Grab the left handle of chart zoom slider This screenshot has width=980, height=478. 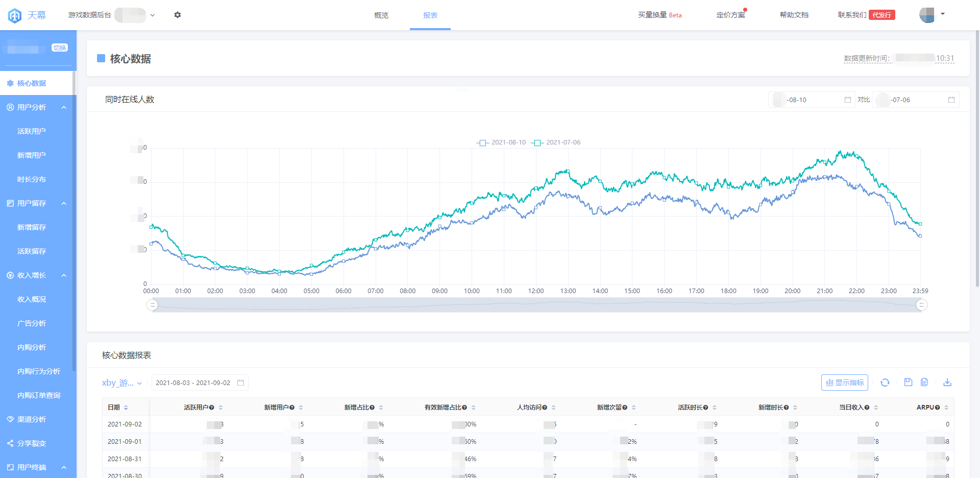click(152, 305)
